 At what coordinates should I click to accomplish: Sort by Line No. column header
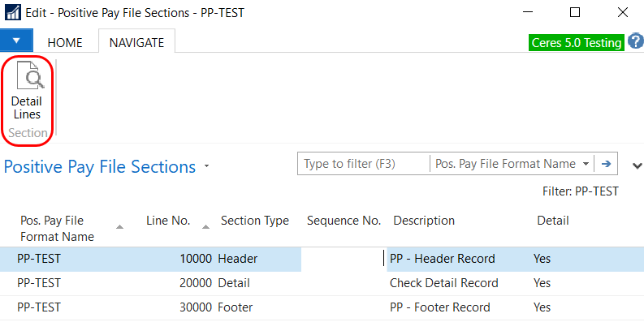coord(168,221)
